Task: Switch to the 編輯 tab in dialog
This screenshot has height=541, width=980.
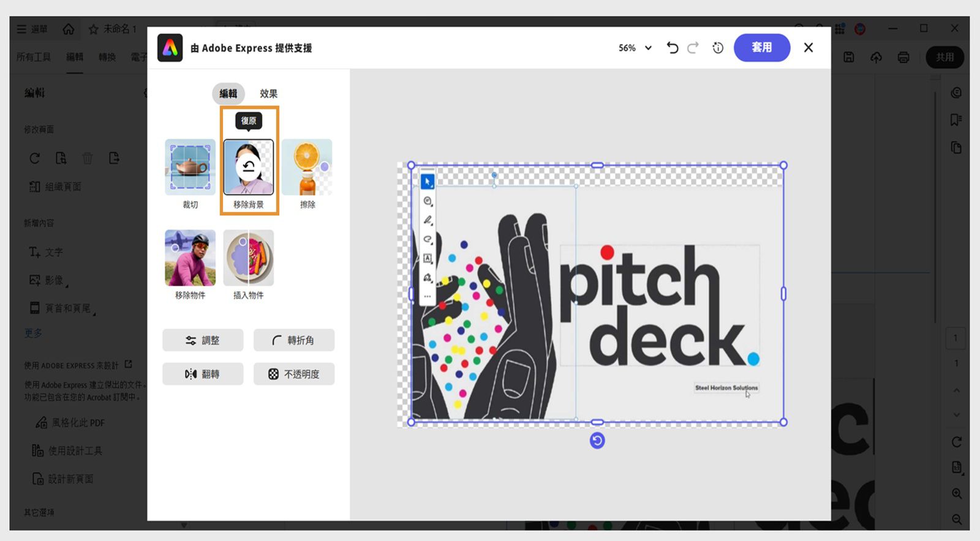Action: click(x=228, y=94)
